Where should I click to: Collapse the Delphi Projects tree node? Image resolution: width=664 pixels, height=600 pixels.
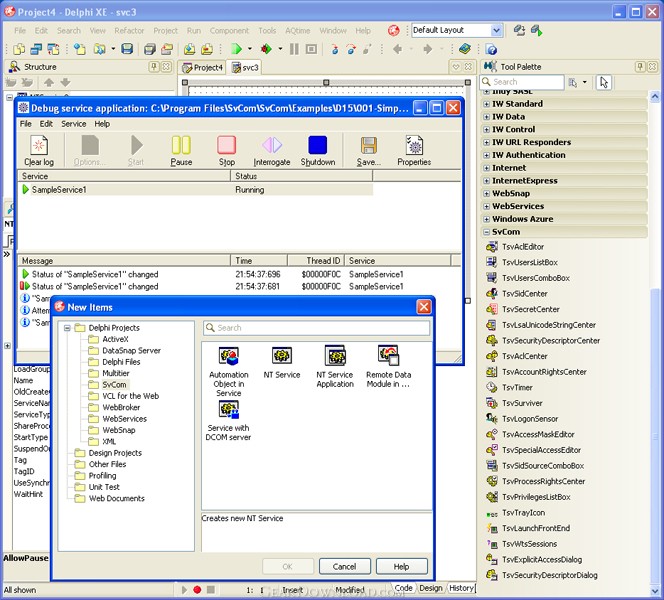point(67,328)
